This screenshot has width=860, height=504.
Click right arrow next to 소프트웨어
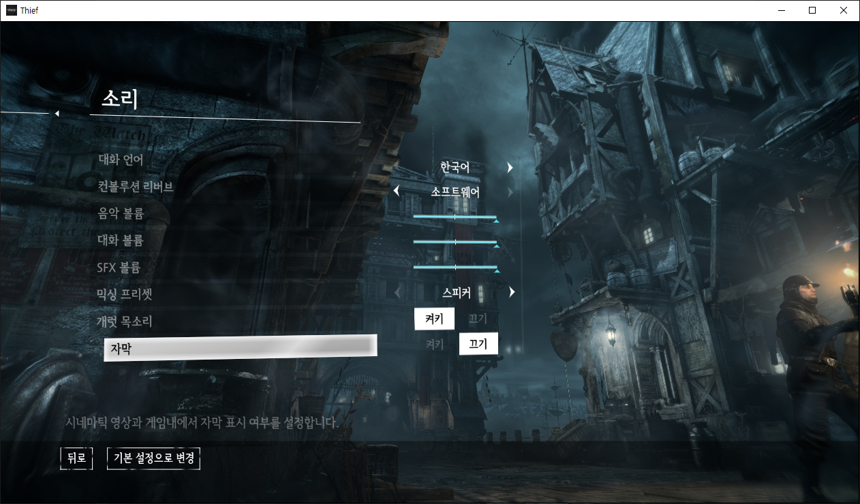[510, 192]
